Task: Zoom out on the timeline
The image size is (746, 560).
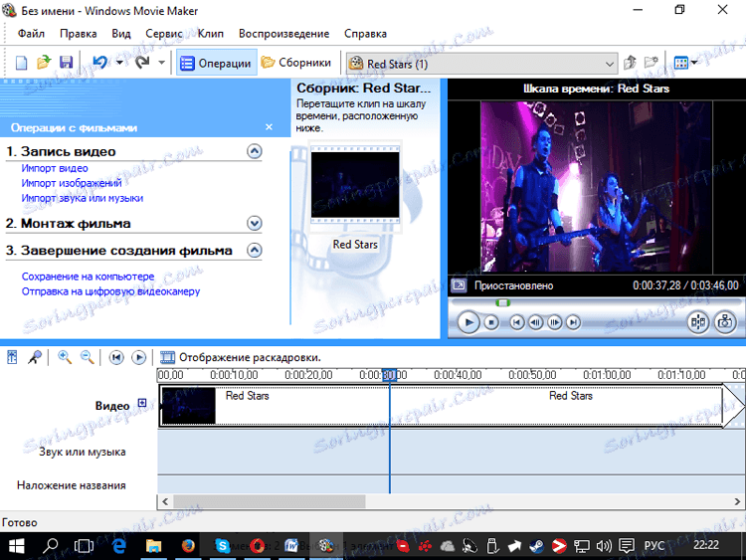Action: point(87,357)
